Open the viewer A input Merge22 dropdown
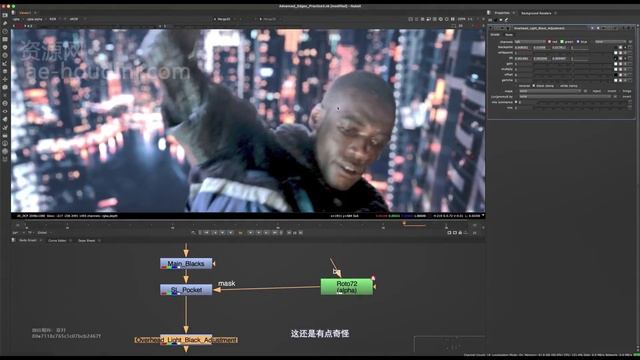 (224, 19)
